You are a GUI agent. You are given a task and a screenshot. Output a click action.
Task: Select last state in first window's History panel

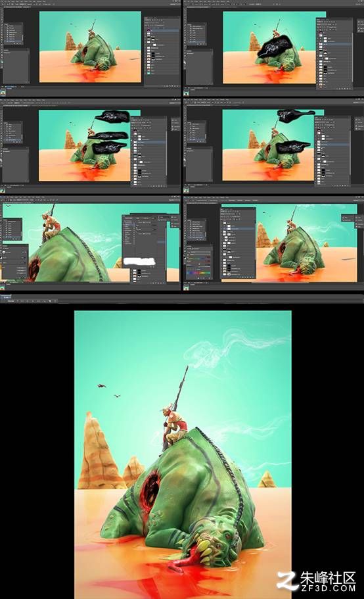point(11,39)
